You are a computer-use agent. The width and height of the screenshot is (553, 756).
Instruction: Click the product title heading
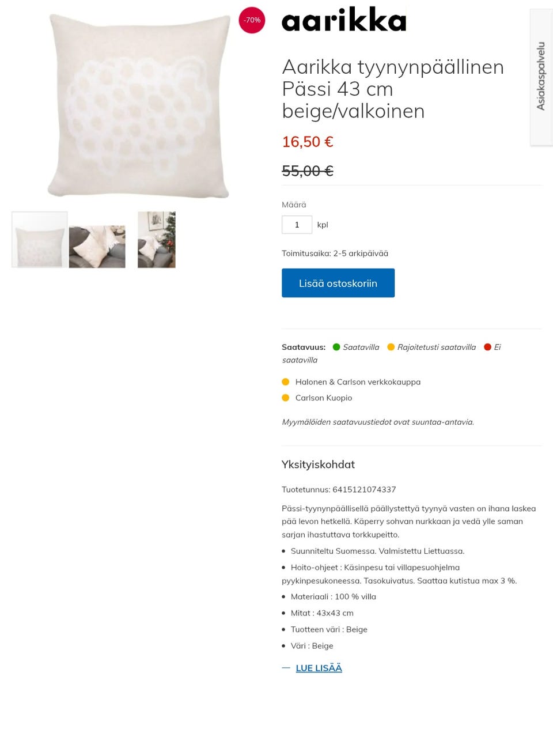tap(393, 89)
